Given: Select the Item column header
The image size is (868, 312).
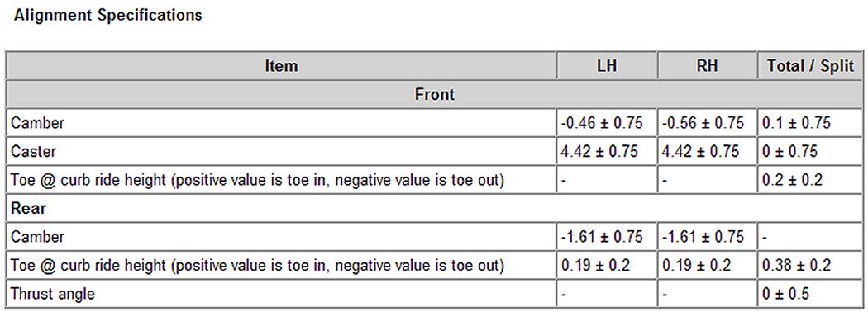Looking at the screenshot, I should (x=281, y=66).
